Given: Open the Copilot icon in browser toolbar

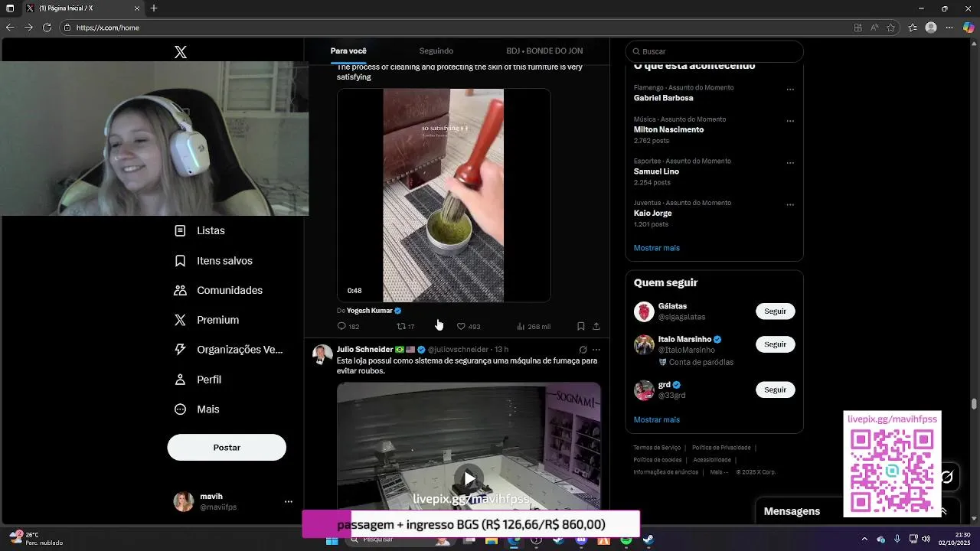Looking at the screenshot, I should [969, 28].
